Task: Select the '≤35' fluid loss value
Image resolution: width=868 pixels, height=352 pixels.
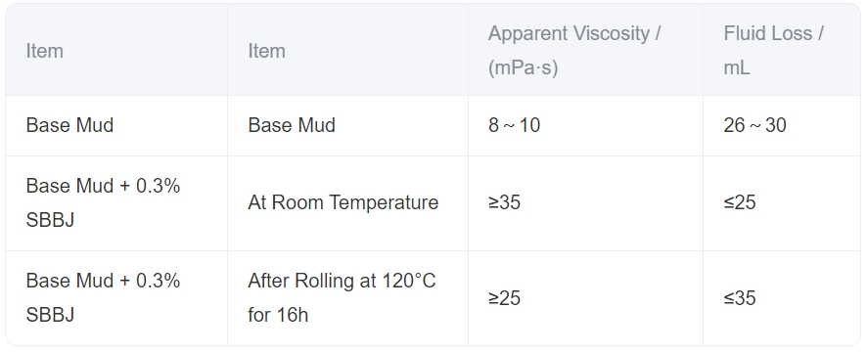Action: click(740, 298)
